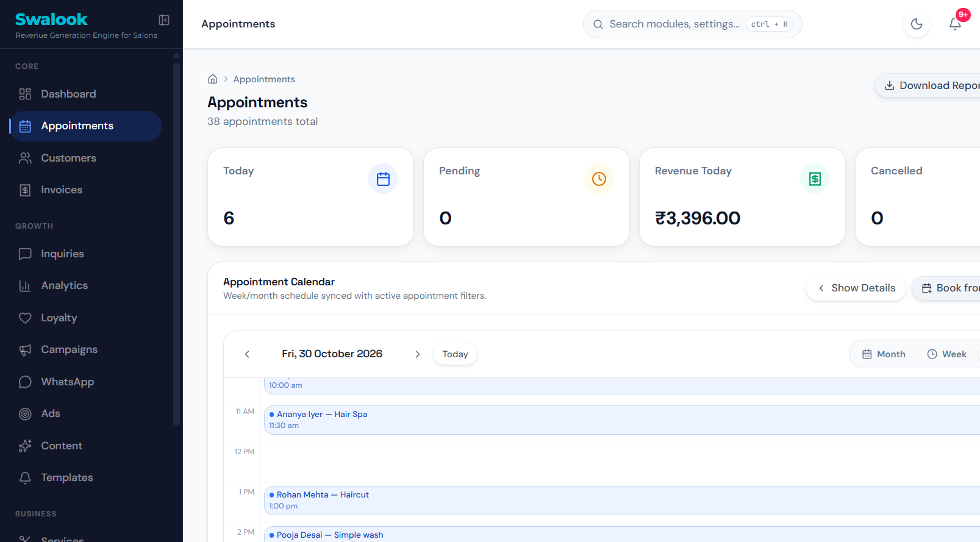
Task: Click the sidebar scrollbar
Action: point(176,244)
